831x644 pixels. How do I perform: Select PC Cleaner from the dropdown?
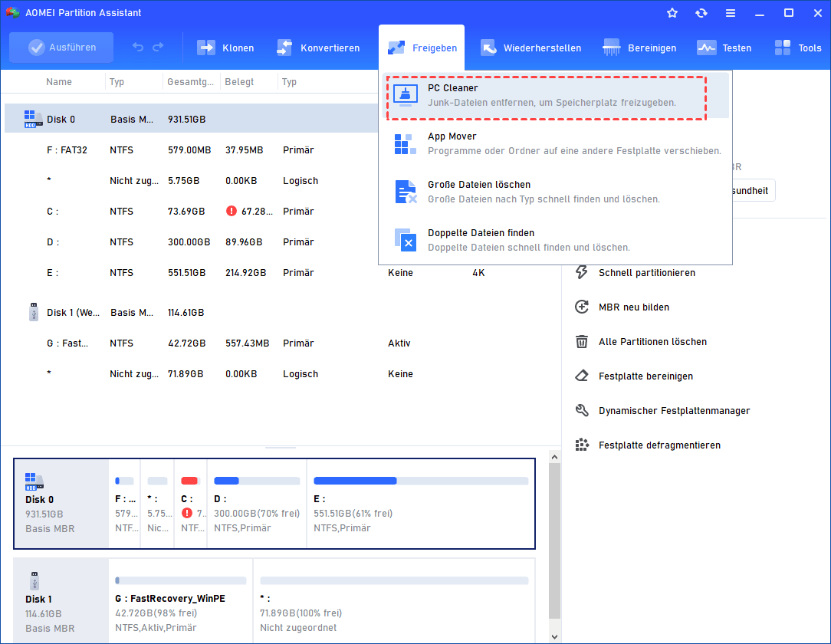(x=544, y=96)
